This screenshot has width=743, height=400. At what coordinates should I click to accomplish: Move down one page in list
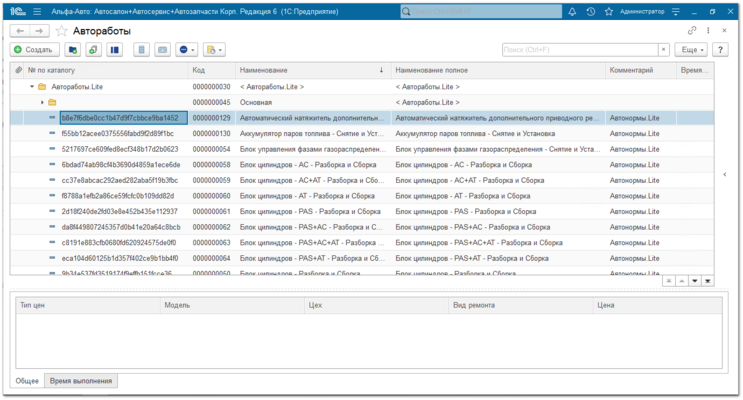695,281
